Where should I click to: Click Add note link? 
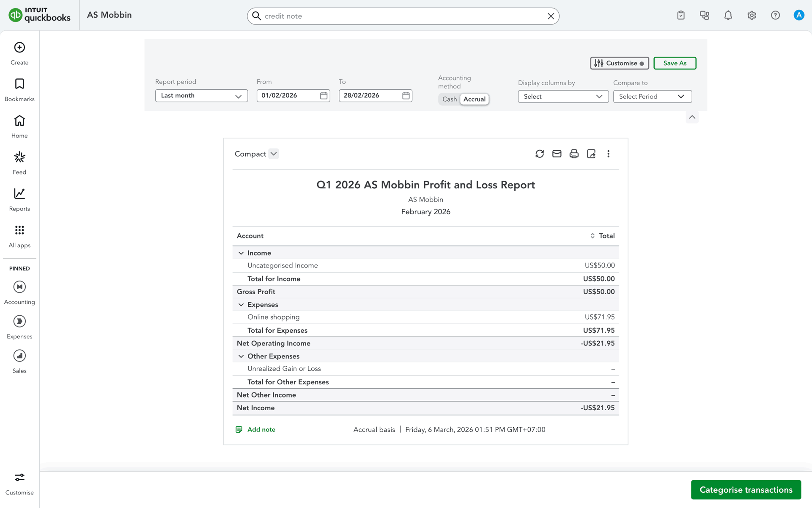[x=255, y=430]
